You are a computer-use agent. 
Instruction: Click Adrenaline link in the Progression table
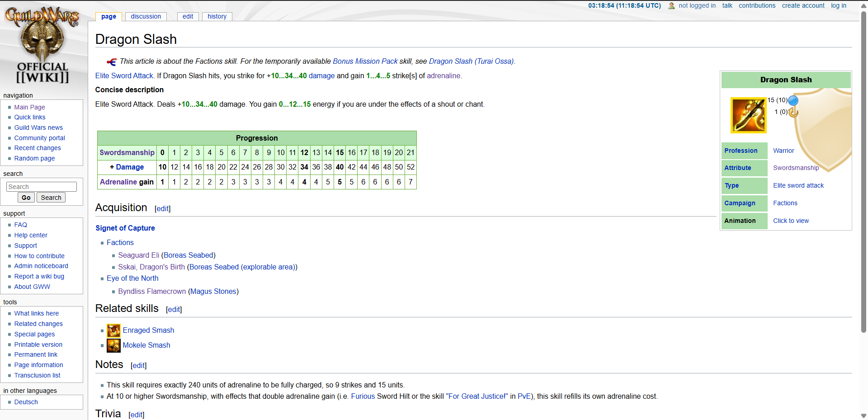tap(118, 182)
